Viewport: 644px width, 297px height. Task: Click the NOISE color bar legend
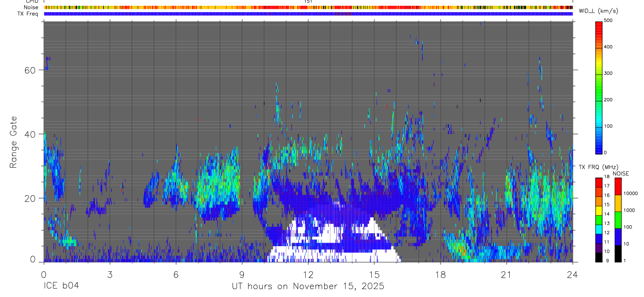click(618, 219)
